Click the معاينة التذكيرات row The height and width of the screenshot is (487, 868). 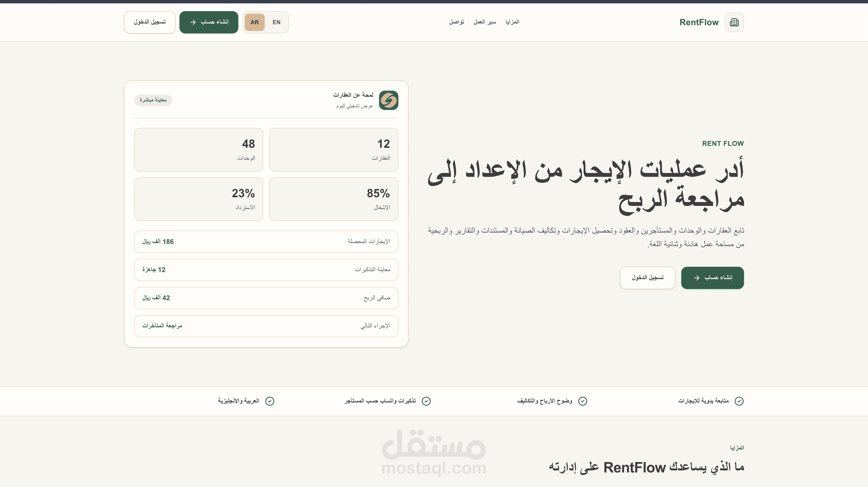(266, 270)
